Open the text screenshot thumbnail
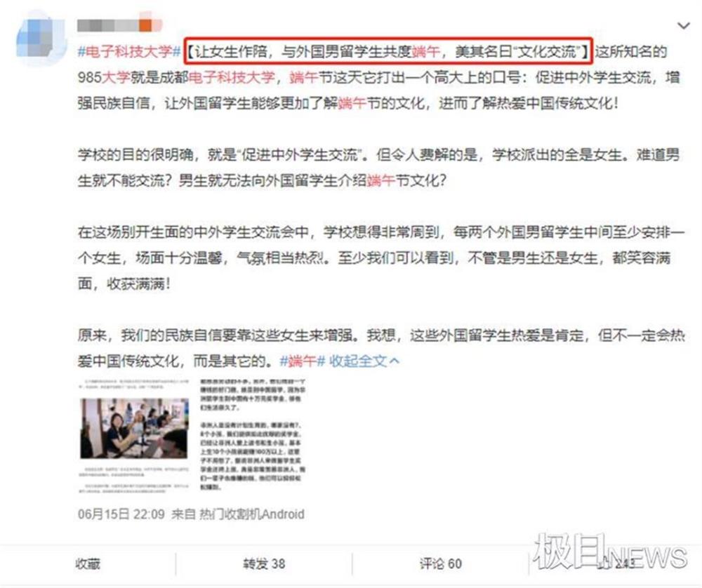702x588 pixels. pos(253,435)
